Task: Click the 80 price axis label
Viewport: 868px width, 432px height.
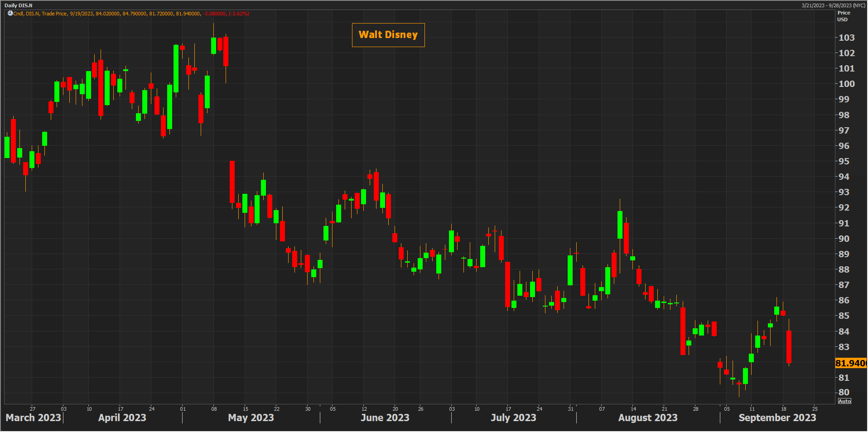Action: (x=844, y=392)
